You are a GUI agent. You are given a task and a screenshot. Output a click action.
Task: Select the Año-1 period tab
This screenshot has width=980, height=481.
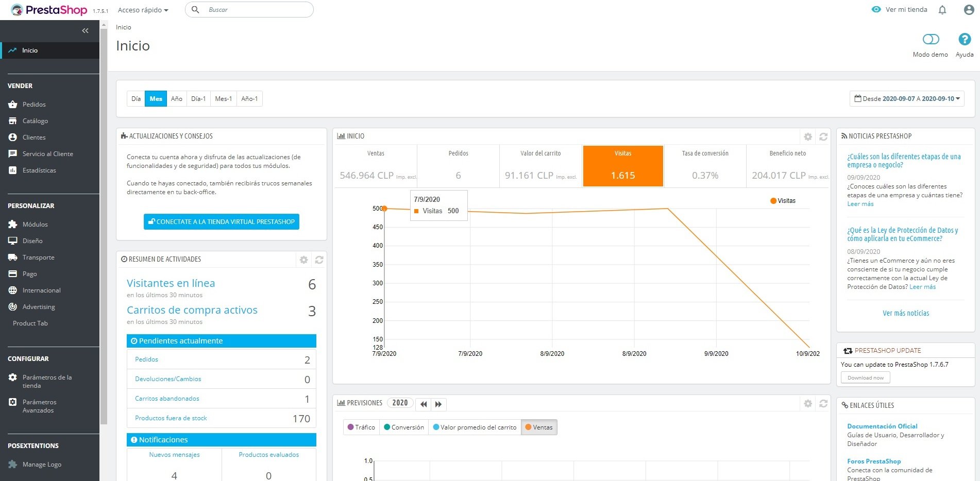pyautogui.click(x=249, y=99)
